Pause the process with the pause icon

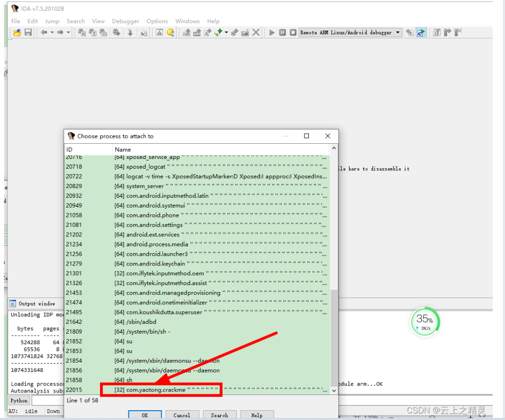[x=282, y=32]
